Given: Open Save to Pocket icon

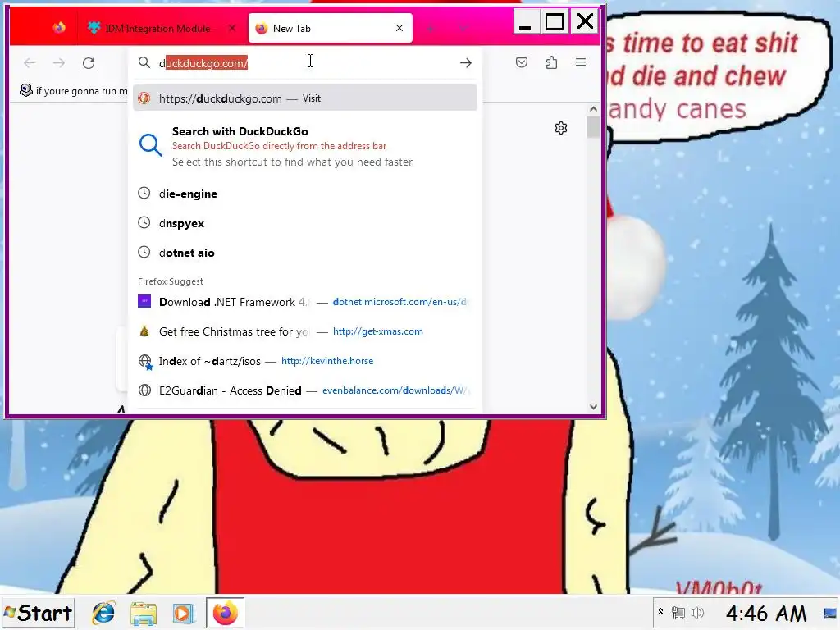Looking at the screenshot, I should [x=522, y=62].
